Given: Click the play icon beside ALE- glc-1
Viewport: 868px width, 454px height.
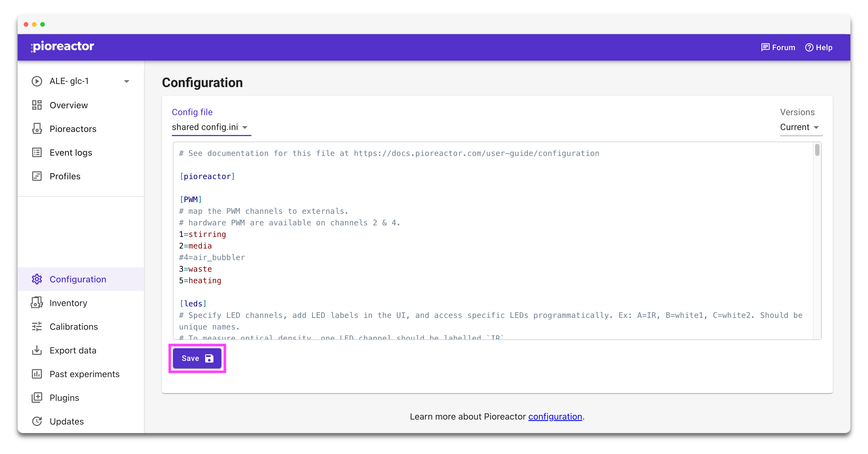Looking at the screenshot, I should pyautogui.click(x=37, y=81).
